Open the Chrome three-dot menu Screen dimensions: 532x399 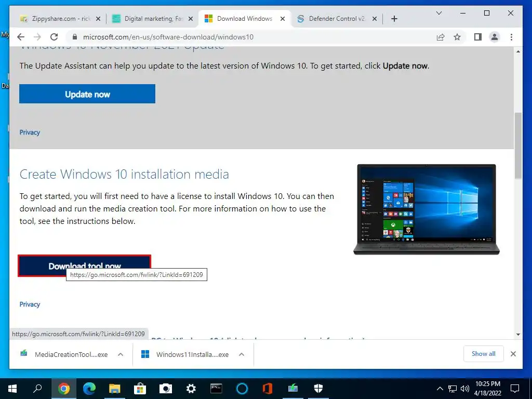(511, 37)
